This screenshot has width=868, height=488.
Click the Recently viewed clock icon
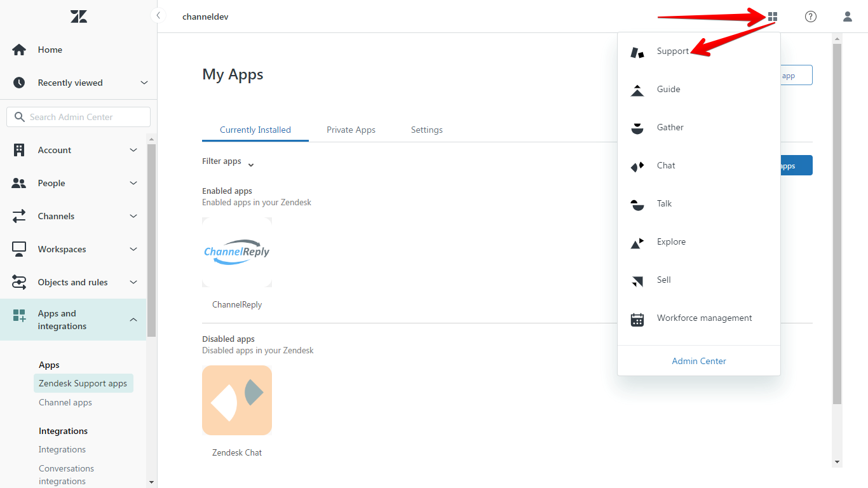(19, 83)
